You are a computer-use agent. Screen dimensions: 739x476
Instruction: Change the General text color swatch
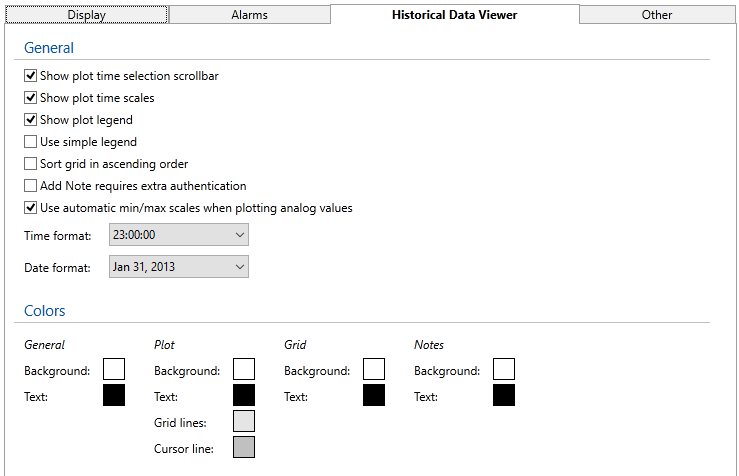point(114,396)
